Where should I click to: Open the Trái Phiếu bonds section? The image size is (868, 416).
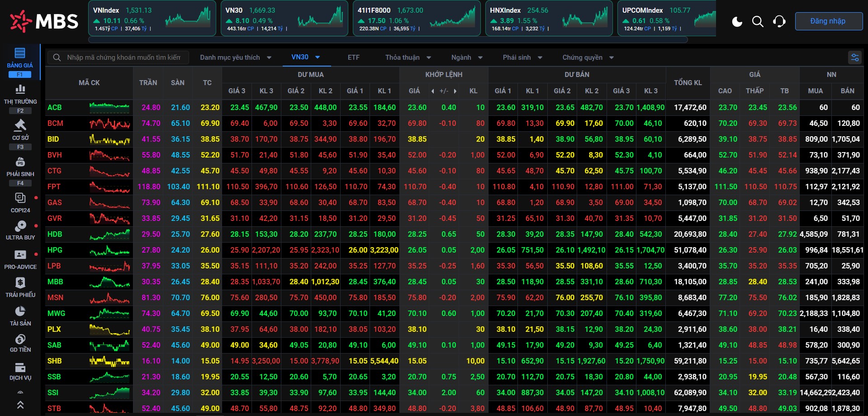click(20, 287)
